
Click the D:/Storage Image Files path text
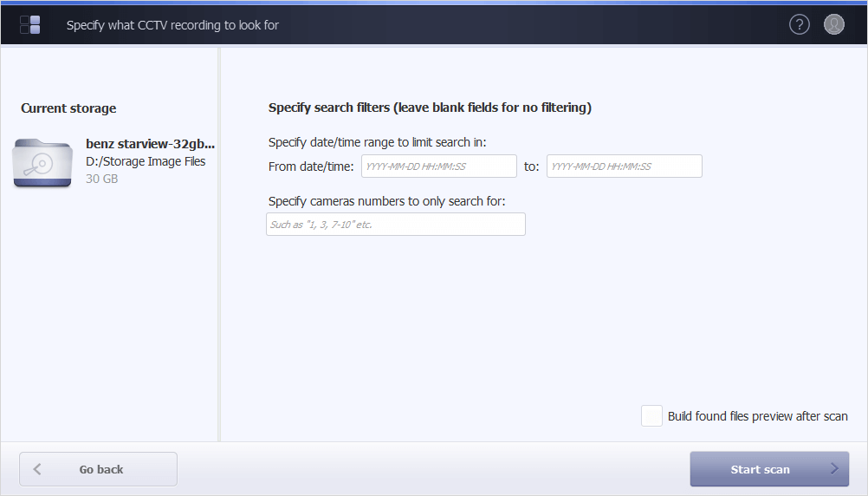click(146, 161)
